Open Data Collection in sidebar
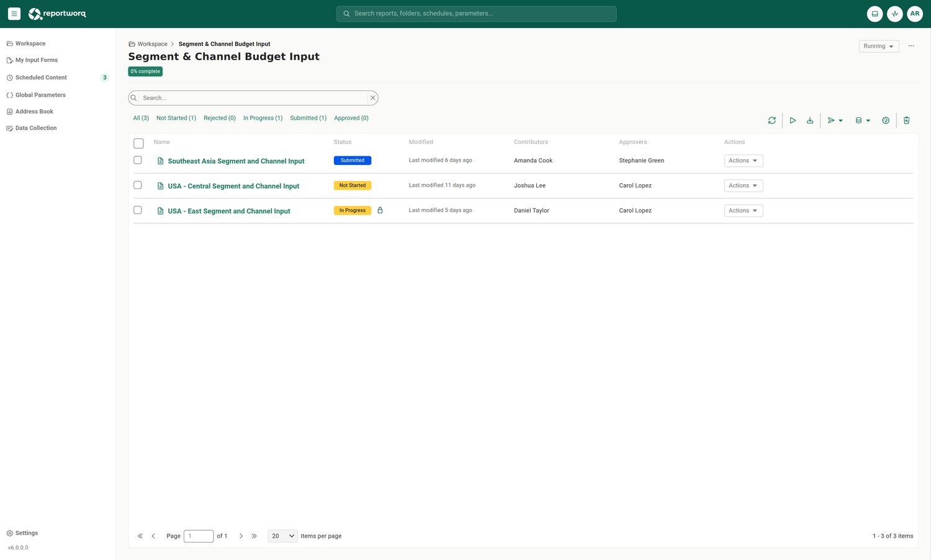The height and width of the screenshot is (560, 931). tap(36, 128)
